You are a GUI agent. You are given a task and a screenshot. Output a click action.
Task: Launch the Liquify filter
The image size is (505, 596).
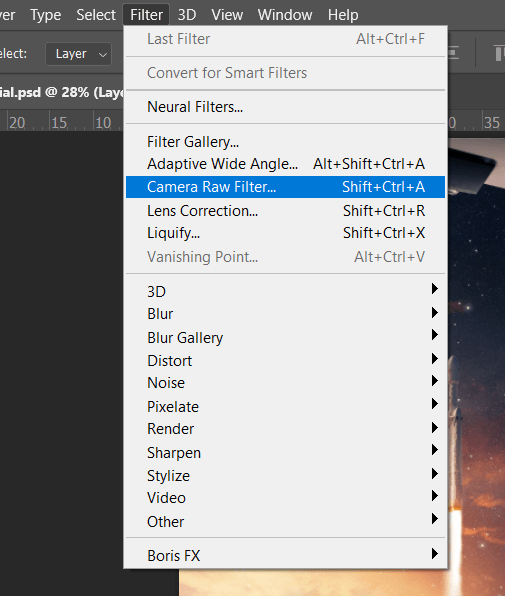click(x=285, y=233)
